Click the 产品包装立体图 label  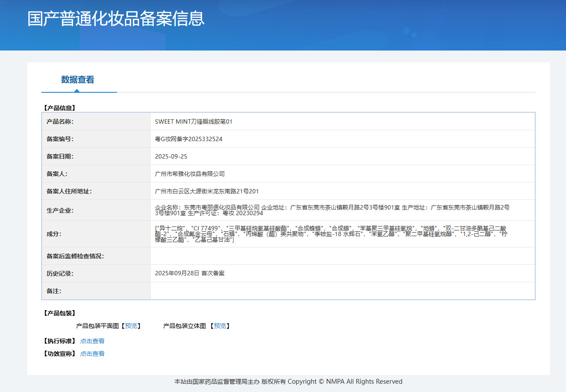[185, 326]
